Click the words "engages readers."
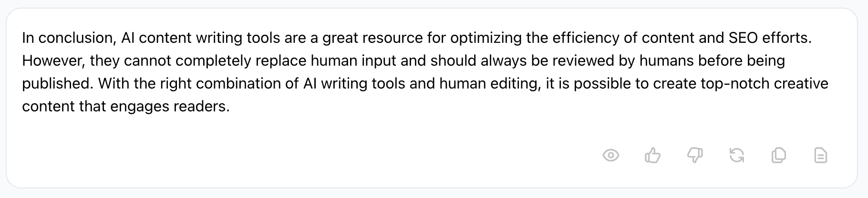The width and height of the screenshot is (868, 198). [x=170, y=107]
